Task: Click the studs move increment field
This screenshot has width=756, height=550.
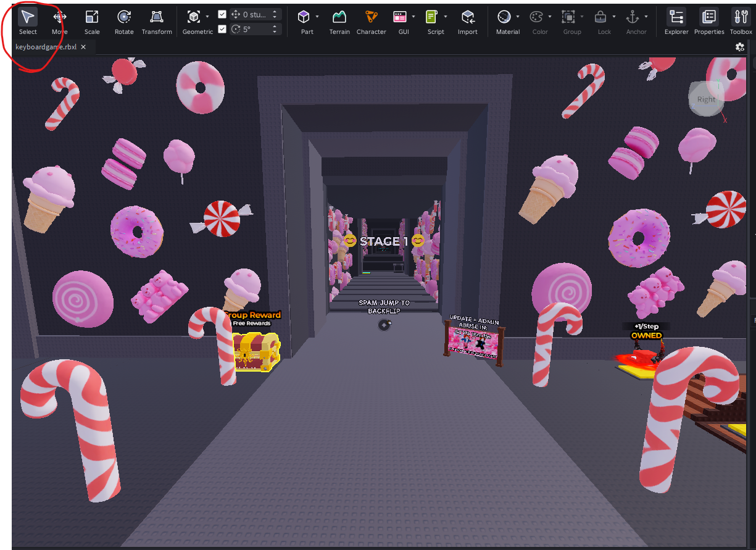Action: point(255,14)
